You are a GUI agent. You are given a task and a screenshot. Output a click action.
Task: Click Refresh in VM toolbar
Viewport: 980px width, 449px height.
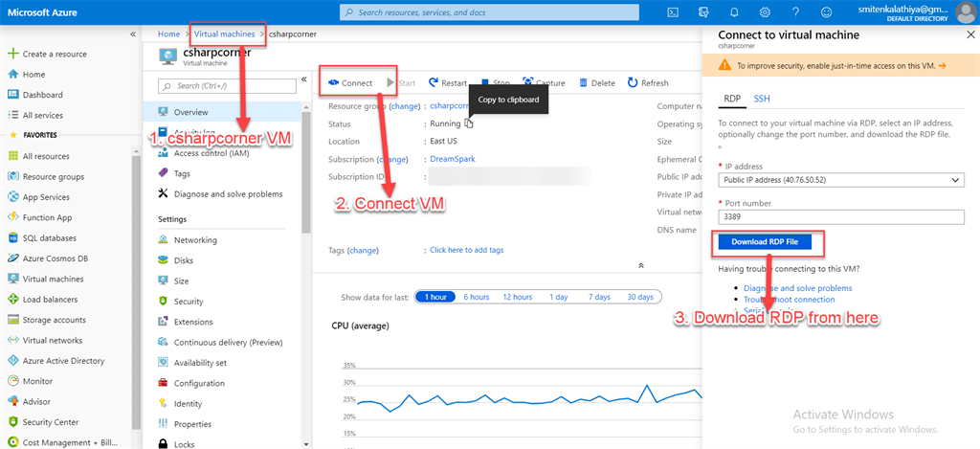648,82
